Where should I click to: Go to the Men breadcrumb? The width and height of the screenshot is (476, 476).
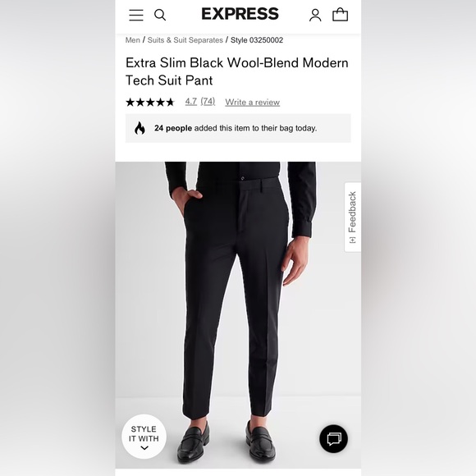tap(133, 40)
